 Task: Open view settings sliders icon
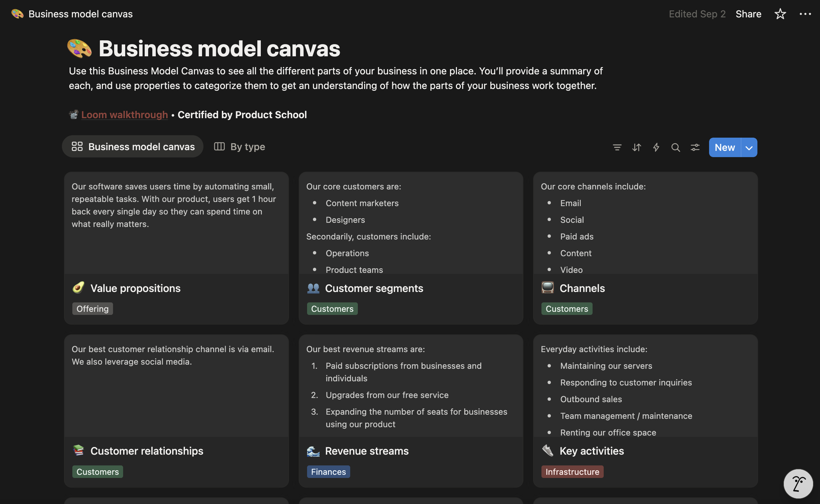(695, 147)
